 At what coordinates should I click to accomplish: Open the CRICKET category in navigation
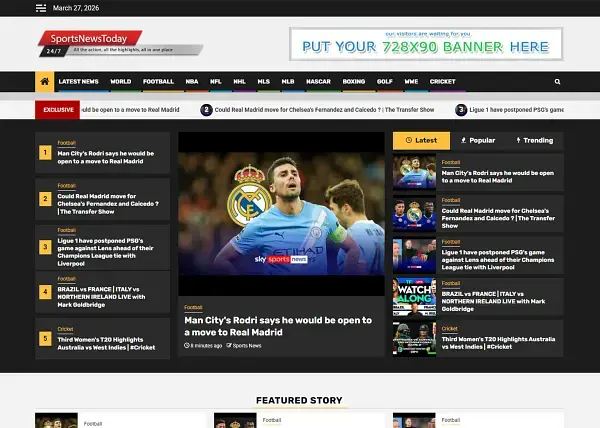(442, 81)
